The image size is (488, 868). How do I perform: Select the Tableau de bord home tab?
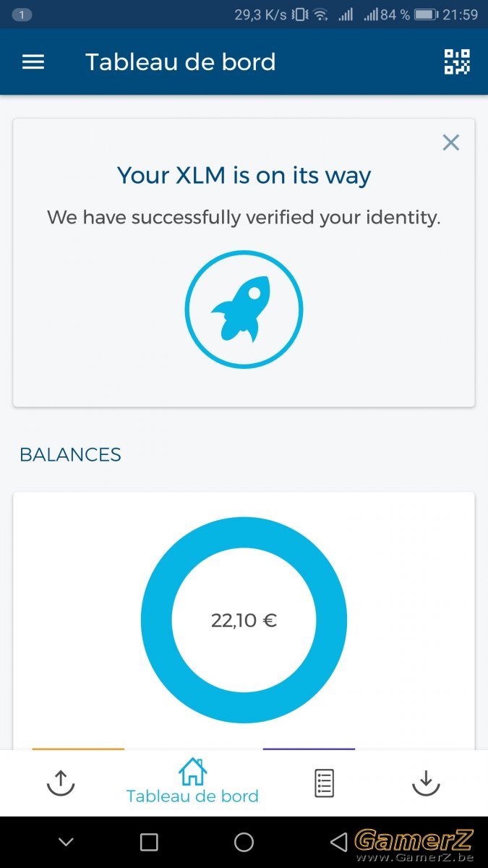(x=192, y=781)
